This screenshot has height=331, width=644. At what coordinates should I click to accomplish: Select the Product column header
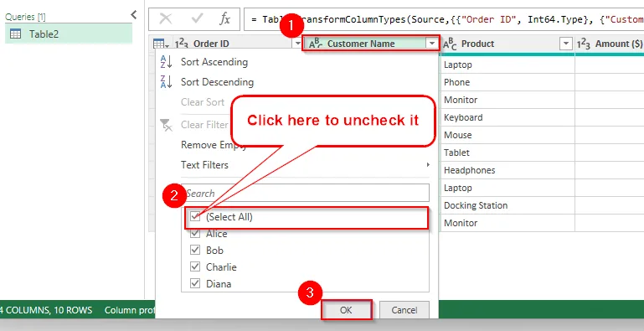coord(477,44)
